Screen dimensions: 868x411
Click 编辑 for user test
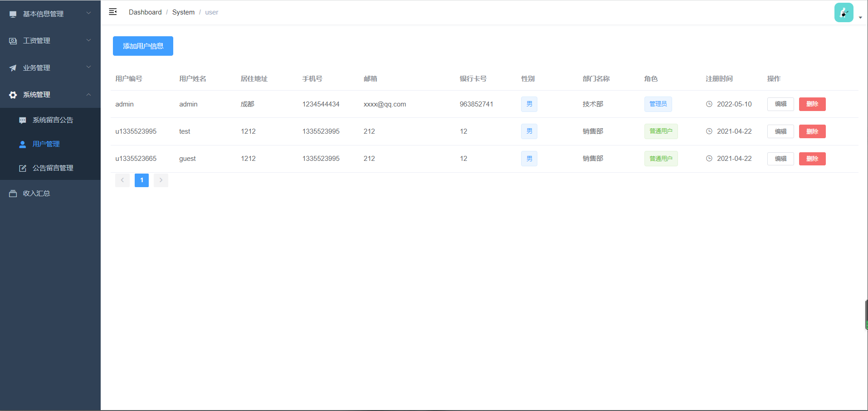[x=780, y=131]
